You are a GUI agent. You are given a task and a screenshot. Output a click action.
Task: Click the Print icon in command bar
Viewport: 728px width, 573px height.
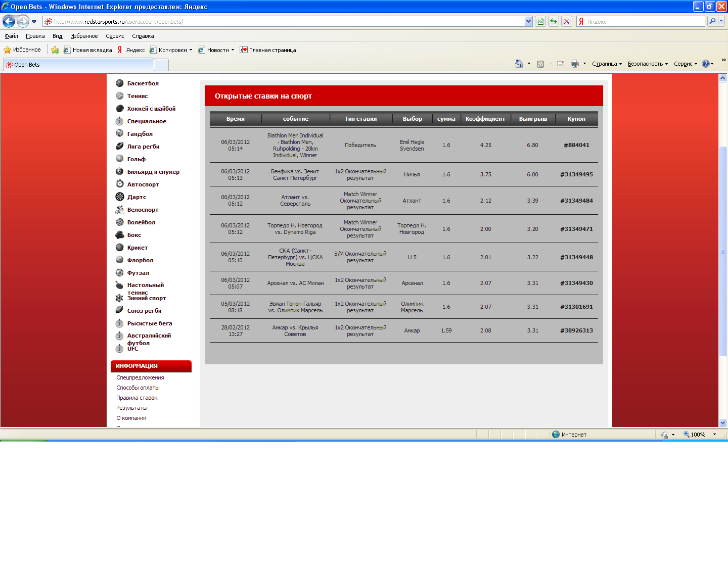coord(575,64)
